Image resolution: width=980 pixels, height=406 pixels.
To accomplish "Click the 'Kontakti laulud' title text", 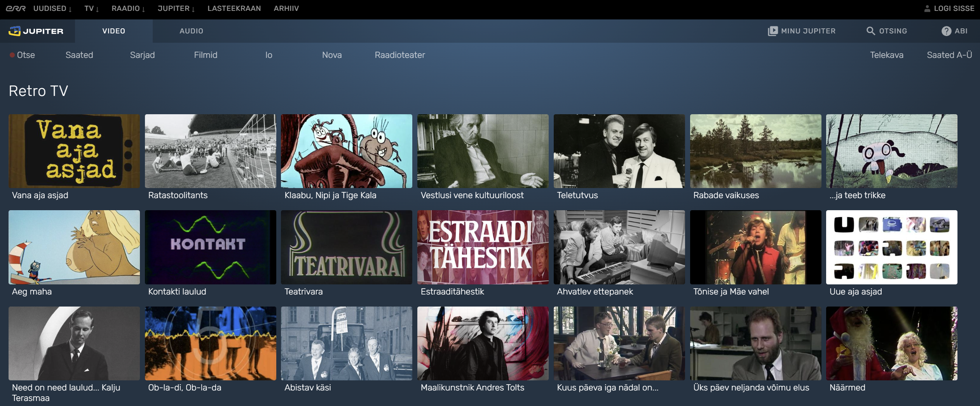I will click(177, 292).
